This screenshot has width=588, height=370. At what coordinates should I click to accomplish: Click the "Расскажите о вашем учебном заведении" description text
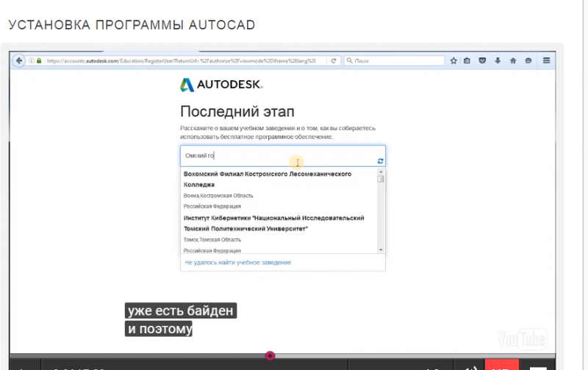[x=278, y=132]
